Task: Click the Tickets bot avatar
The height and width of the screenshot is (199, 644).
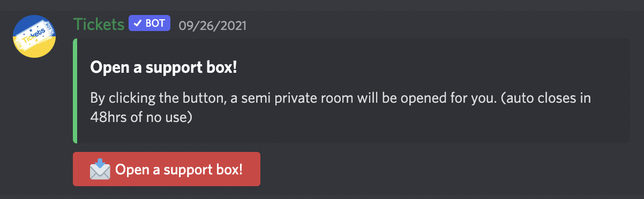Action: tap(35, 36)
